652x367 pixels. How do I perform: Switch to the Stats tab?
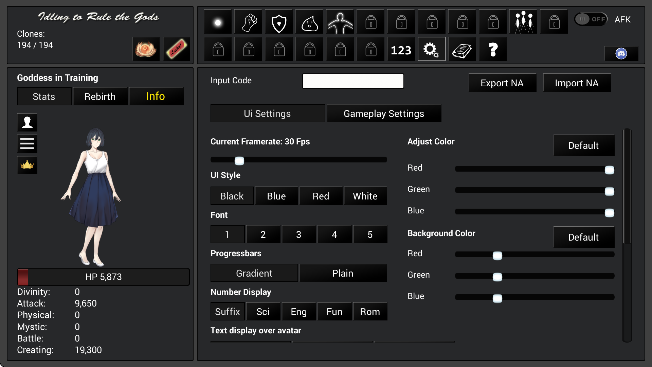pyautogui.click(x=44, y=96)
